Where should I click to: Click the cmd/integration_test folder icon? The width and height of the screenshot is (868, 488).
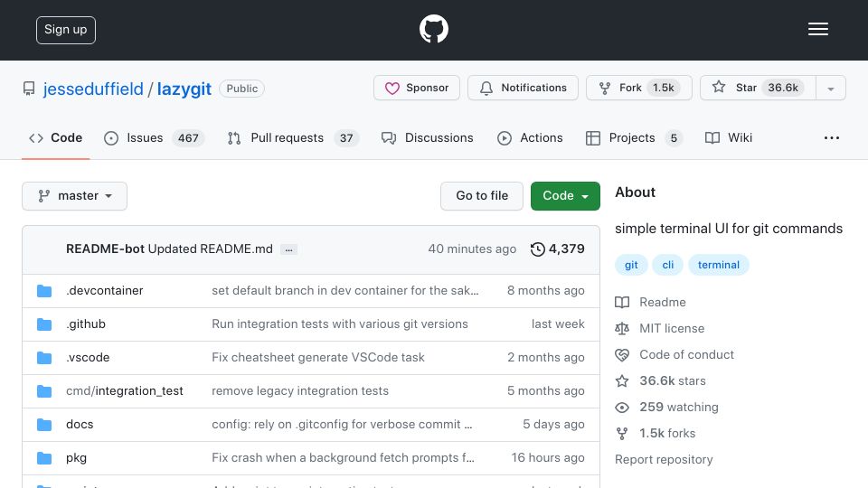pos(44,391)
